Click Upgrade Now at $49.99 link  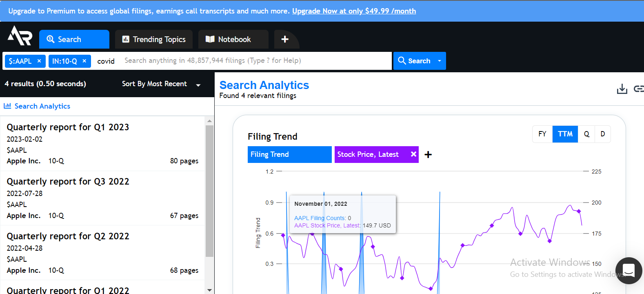point(354,11)
